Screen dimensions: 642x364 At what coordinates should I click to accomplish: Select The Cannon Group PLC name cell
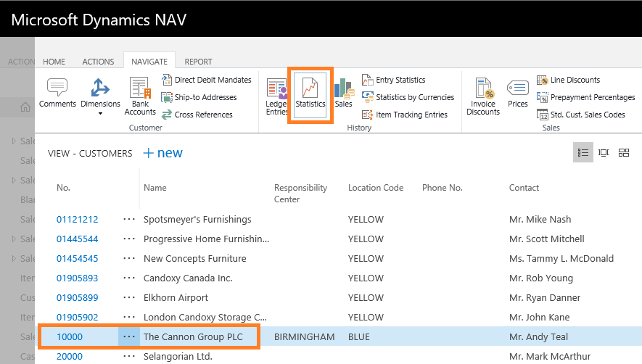[193, 337]
